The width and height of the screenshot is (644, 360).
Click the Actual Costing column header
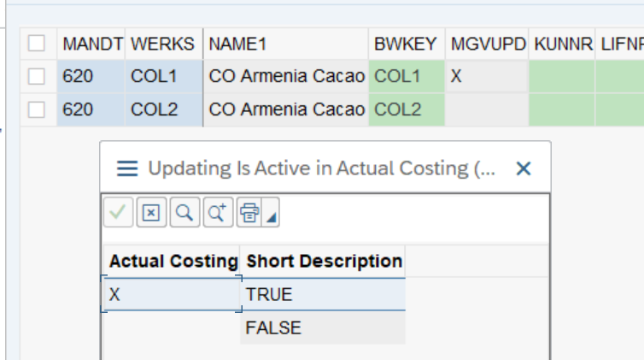173,262
